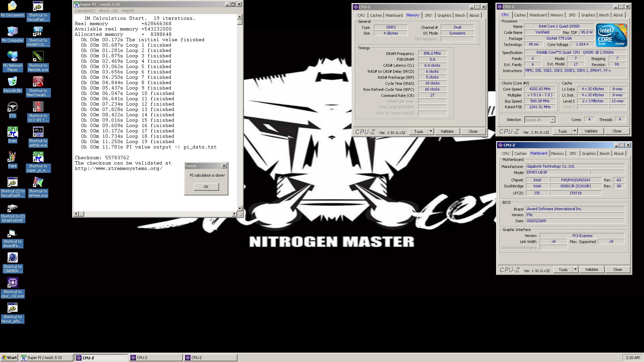Click the Windows Start button
The image size is (644, 362).
coord(9,358)
